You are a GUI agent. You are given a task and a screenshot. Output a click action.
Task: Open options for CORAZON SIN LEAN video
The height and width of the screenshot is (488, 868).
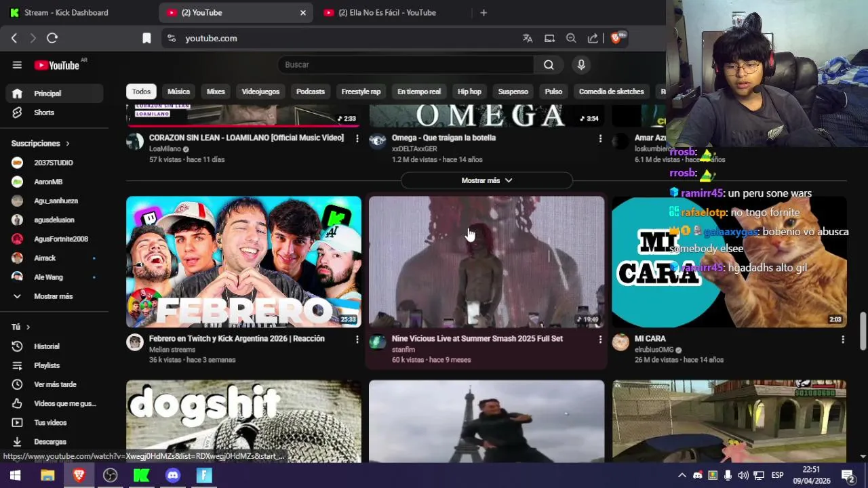(357, 138)
